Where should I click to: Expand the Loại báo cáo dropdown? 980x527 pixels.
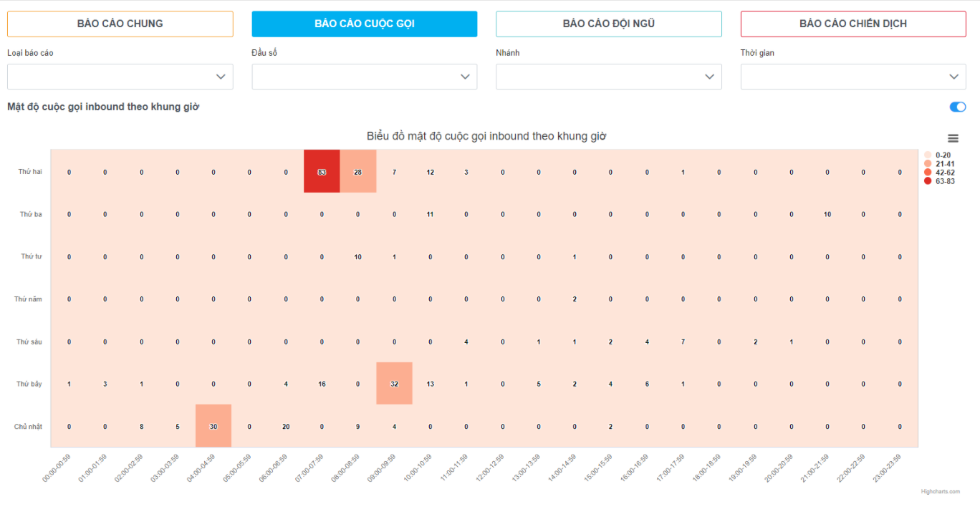(x=120, y=77)
